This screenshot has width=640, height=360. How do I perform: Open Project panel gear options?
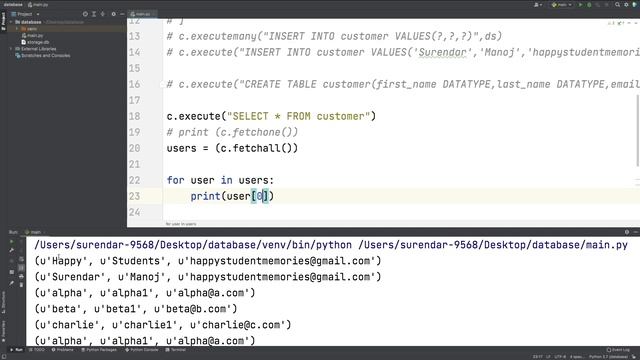coord(113,14)
